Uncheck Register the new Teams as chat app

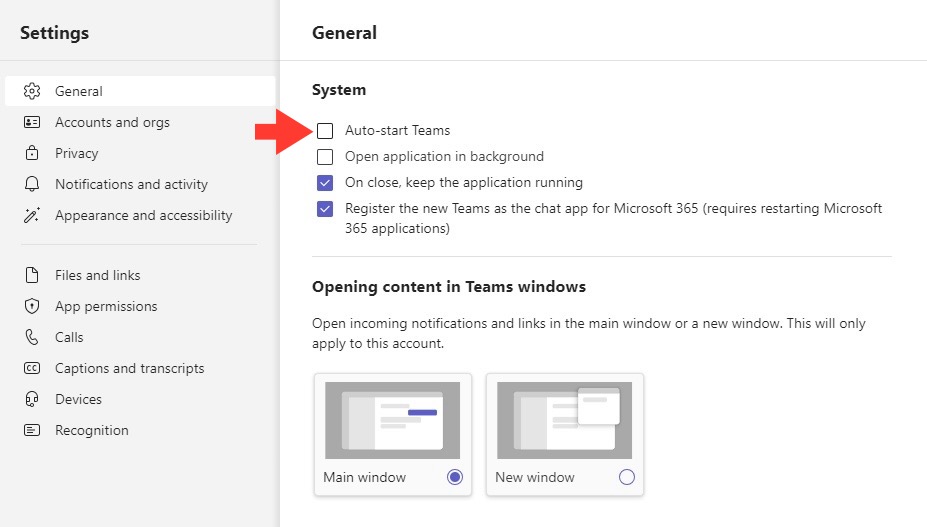point(325,209)
